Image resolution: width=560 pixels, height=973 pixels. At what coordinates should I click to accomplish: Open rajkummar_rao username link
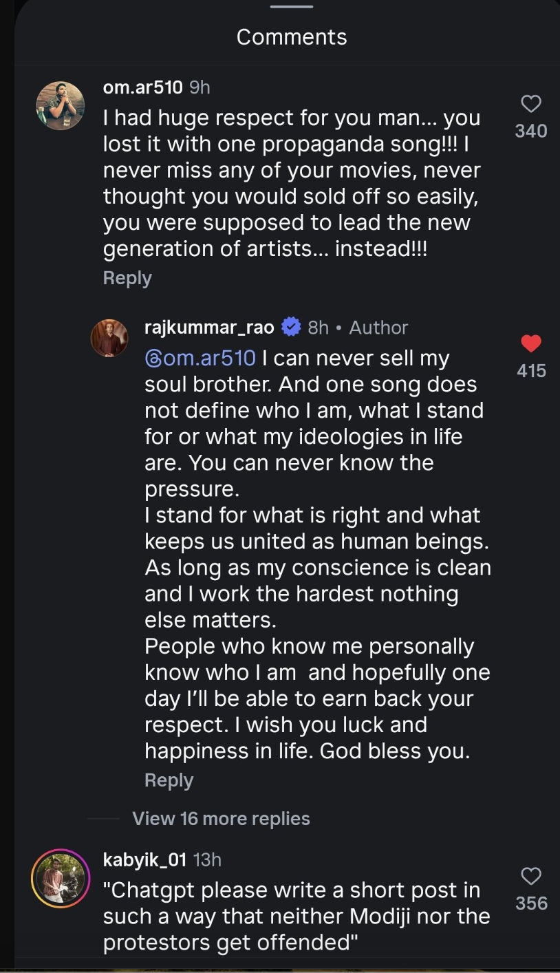tap(209, 328)
